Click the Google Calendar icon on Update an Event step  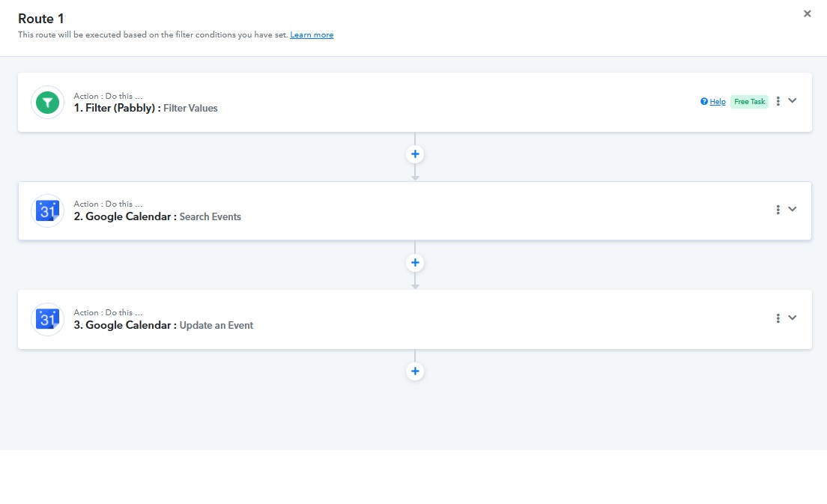[47, 319]
